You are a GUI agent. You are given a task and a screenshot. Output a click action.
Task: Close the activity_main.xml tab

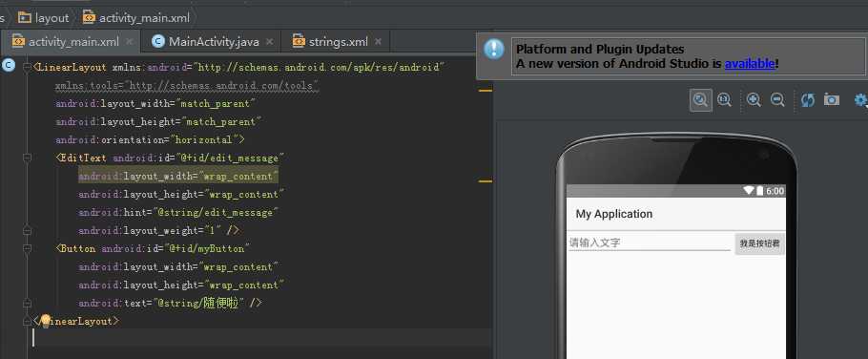click(x=130, y=42)
